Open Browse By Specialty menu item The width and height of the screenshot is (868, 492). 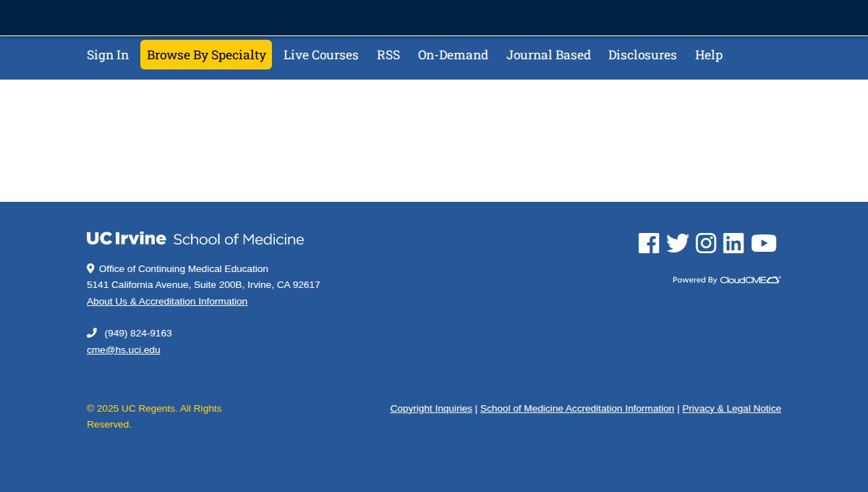click(206, 55)
